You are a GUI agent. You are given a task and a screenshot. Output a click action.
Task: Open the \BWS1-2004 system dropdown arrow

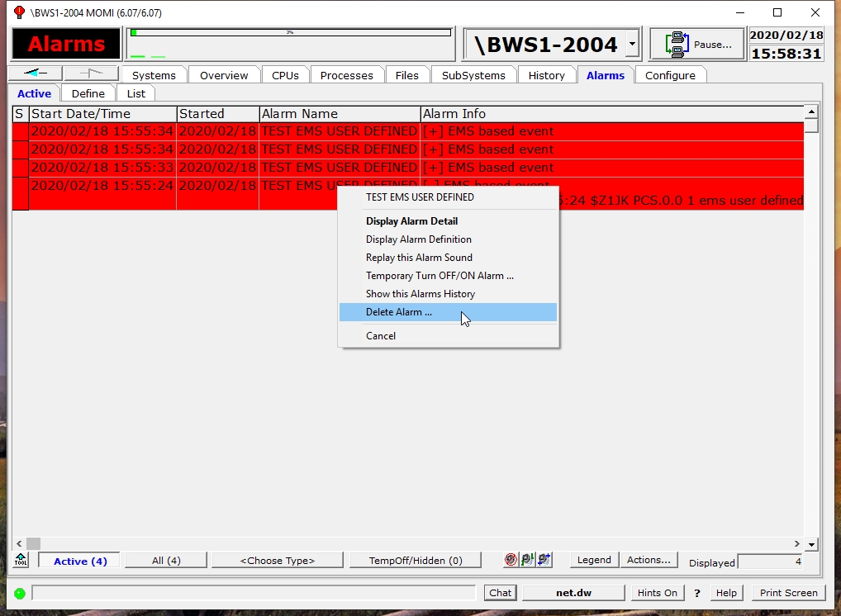coord(632,45)
